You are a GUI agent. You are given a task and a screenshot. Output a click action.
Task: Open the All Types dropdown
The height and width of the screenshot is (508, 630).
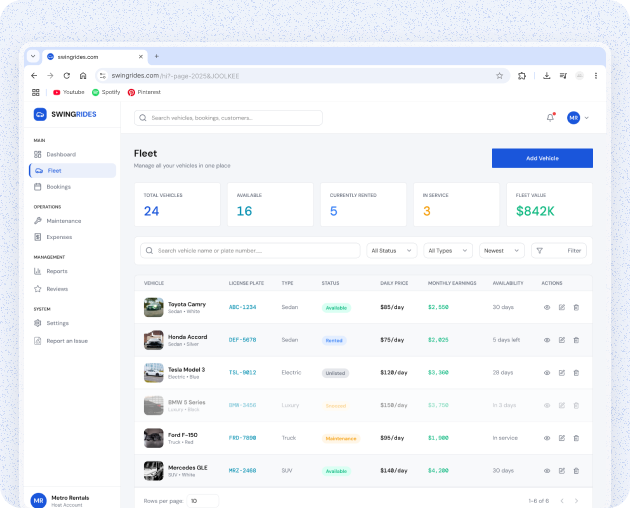coord(448,250)
